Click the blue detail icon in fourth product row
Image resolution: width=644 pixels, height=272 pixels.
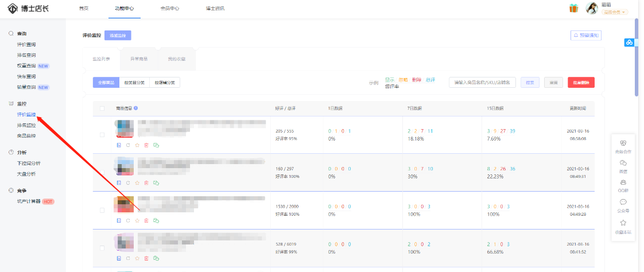(x=119, y=258)
